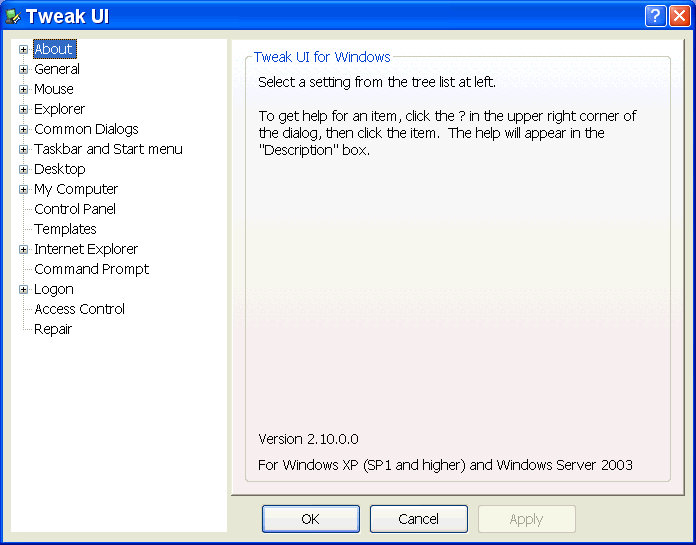696x545 pixels.
Task: Expand the Logon tree node
Action: click(x=24, y=289)
